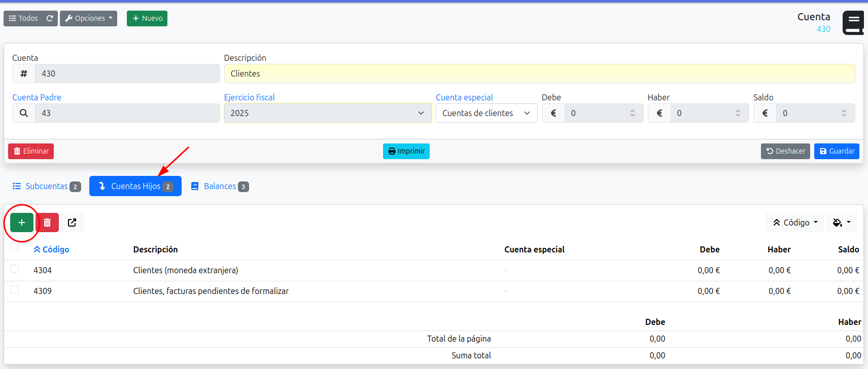Switch to the Balances tab
The image size is (868, 369).
(x=220, y=186)
